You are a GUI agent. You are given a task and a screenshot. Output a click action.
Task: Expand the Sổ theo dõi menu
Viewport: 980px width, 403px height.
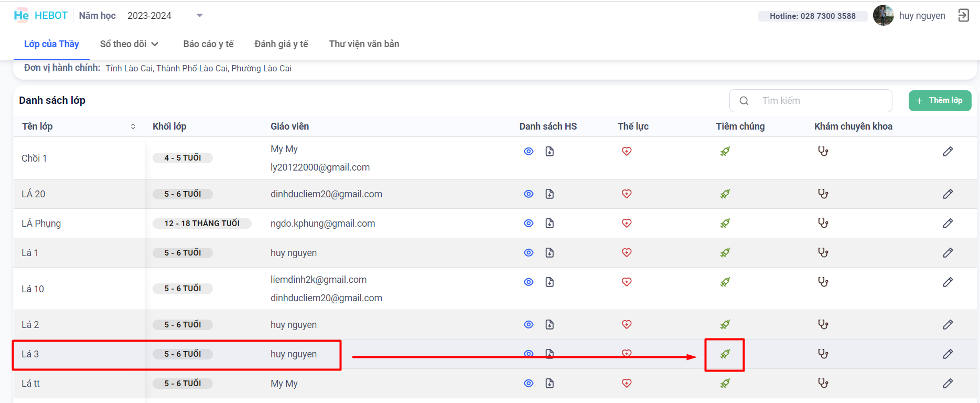129,44
